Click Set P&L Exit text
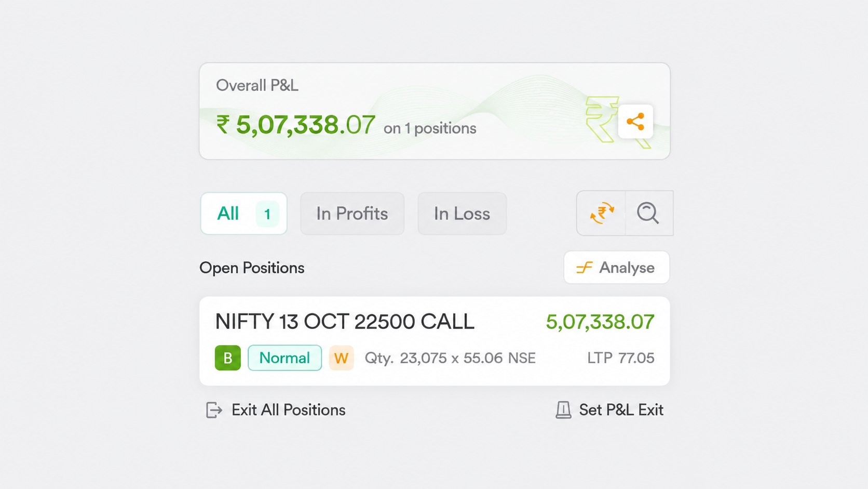Screen dimensions: 868x489 pos(621,410)
